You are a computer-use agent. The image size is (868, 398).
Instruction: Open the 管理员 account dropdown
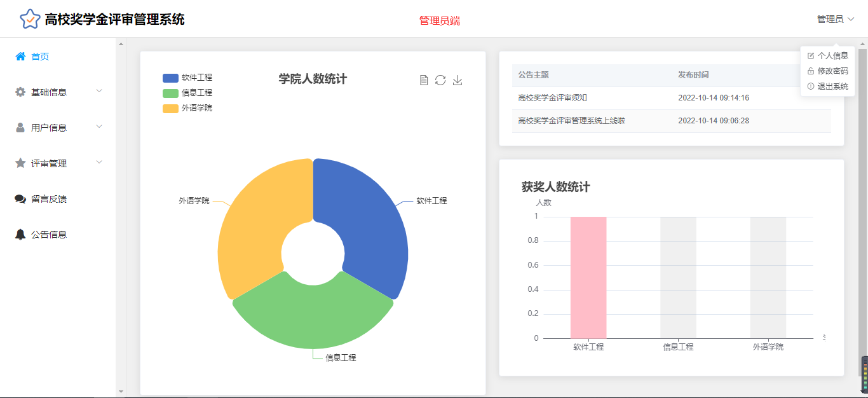pyautogui.click(x=835, y=20)
